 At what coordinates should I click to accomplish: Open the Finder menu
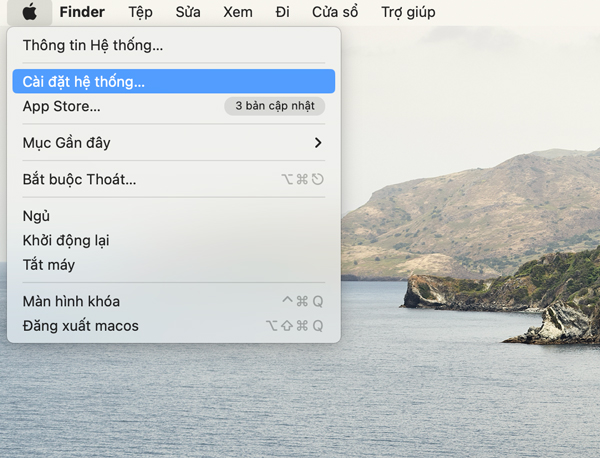pos(82,12)
